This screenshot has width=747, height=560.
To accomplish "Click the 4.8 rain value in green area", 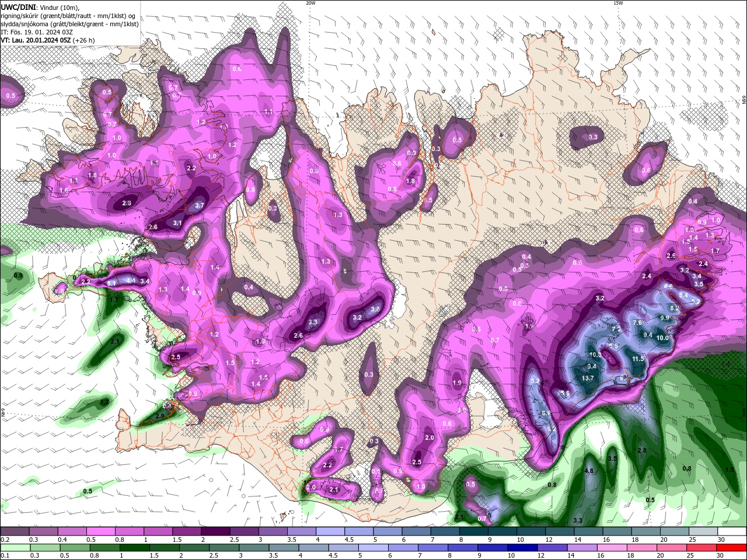I will (589, 471).
